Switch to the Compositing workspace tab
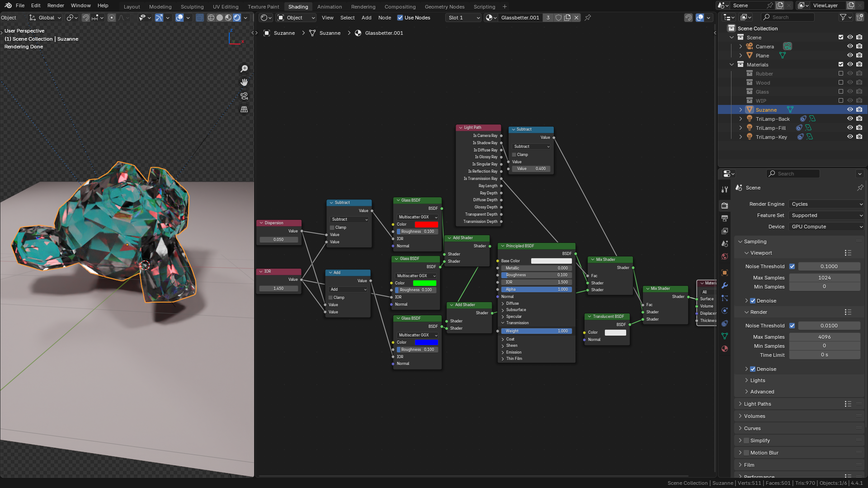This screenshot has height=488, width=868. tap(400, 7)
